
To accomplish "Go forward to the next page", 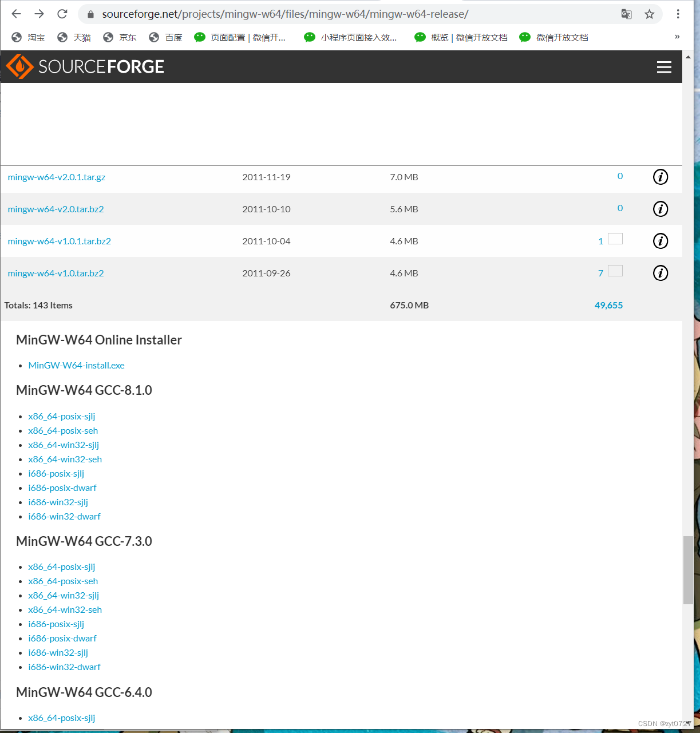I will coord(39,14).
